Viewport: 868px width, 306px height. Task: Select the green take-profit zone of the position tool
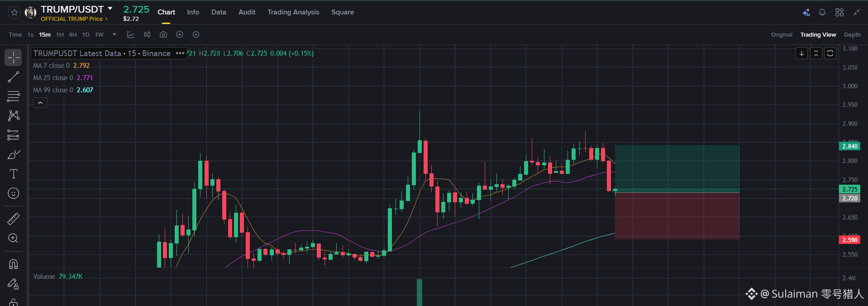[677, 169]
